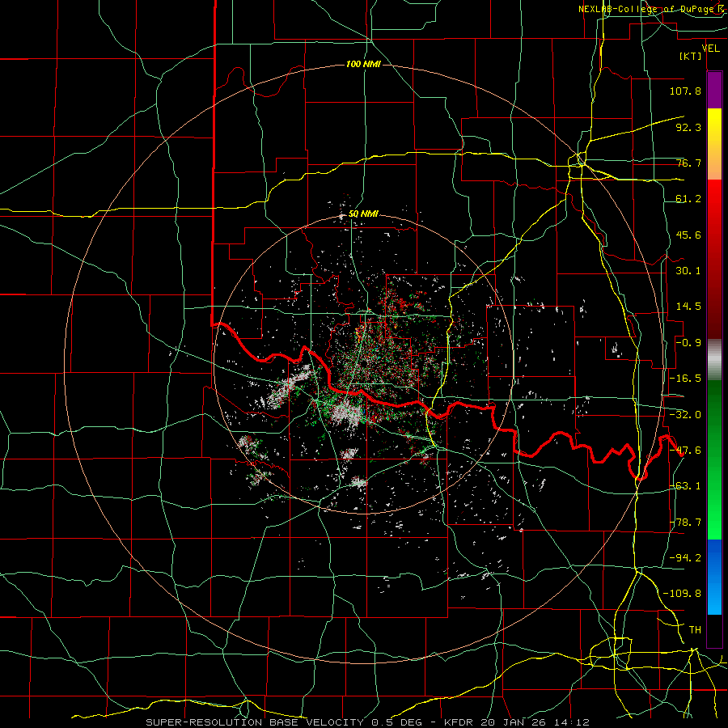Select the 92.3 velocity scale value
728x728 pixels.
pyautogui.click(x=688, y=127)
